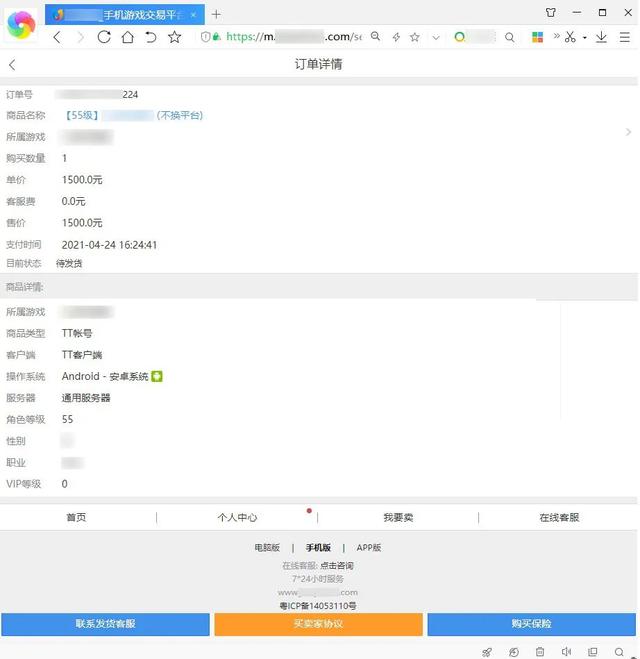Open the downloads icon
This screenshot has height=659, width=640.
[x=601, y=37]
